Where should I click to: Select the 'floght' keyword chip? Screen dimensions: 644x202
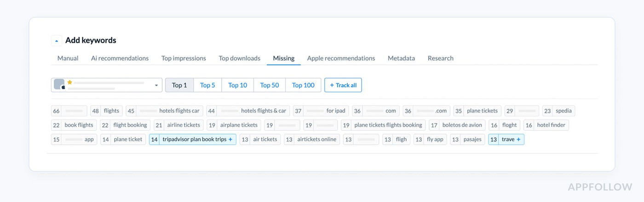(505, 125)
